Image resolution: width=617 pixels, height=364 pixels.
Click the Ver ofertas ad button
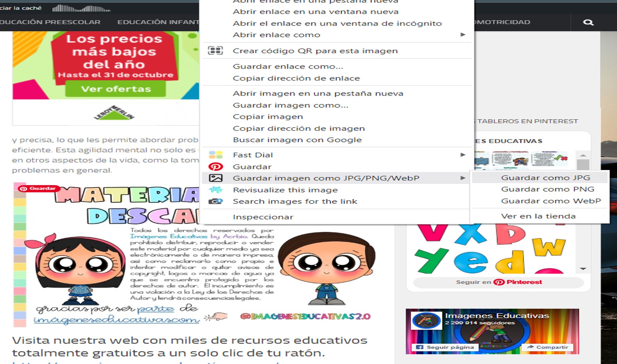(x=116, y=89)
